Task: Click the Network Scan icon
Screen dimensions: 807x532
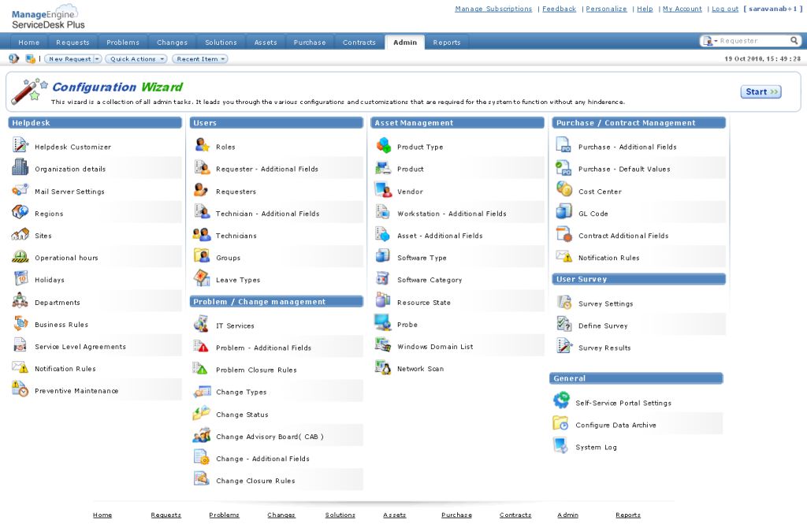Action: tap(383, 366)
